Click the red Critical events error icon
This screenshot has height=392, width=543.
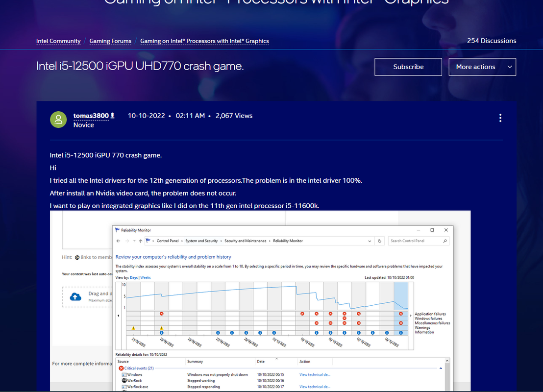[x=121, y=368]
